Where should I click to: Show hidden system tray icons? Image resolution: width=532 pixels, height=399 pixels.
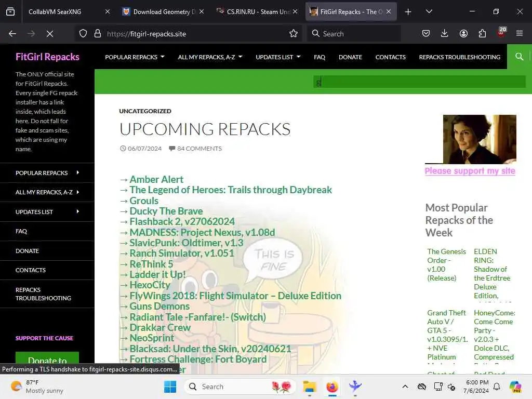[x=405, y=387]
